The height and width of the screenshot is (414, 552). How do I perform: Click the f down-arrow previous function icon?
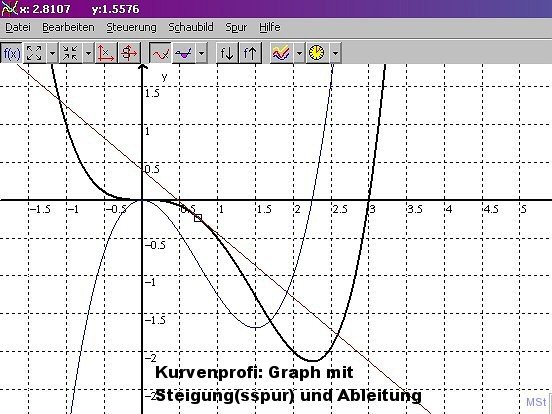227,53
